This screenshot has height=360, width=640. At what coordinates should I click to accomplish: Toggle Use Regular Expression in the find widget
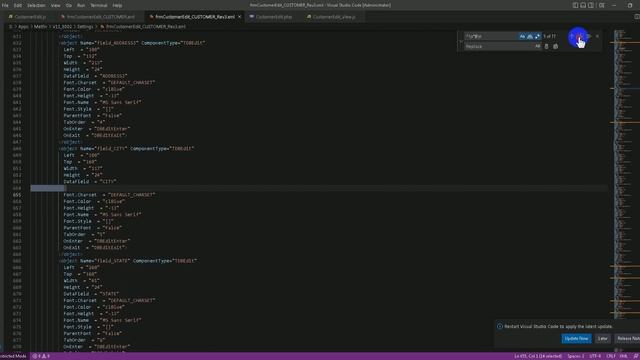pyautogui.click(x=537, y=36)
